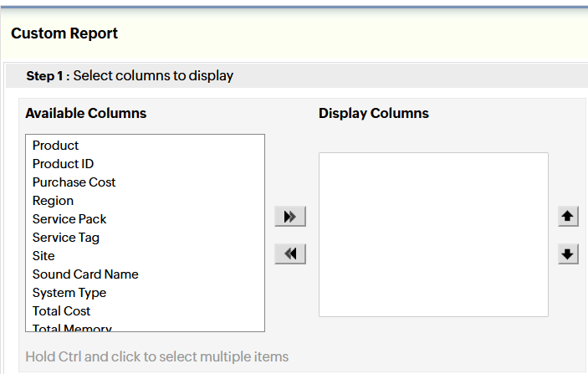Move selected column down with arrow
Viewport: 588px width, 374px height.
click(569, 254)
